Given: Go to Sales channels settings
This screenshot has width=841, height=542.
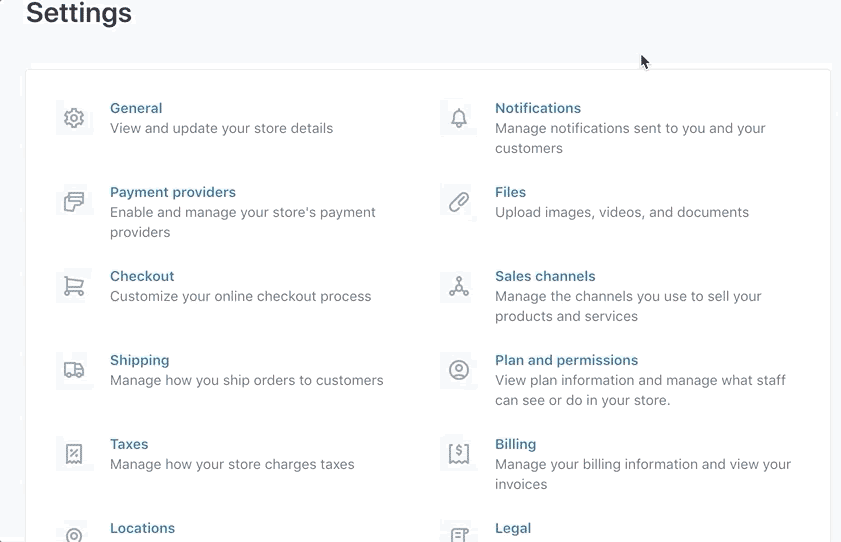Looking at the screenshot, I should (545, 276).
